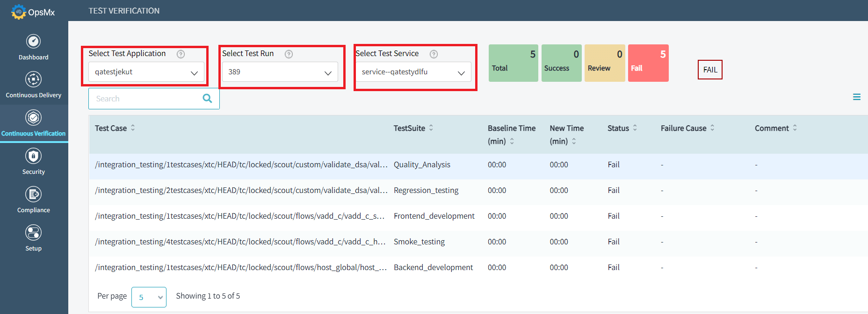This screenshot has width=868, height=314.
Task: Open the Per page dropdown
Action: 149,297
